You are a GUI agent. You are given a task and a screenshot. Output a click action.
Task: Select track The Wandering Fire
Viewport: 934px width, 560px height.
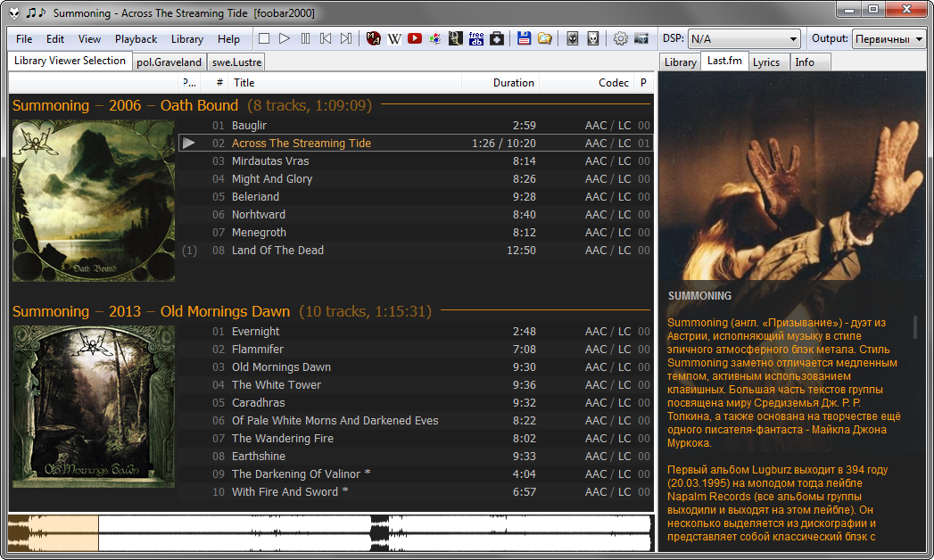416,439
